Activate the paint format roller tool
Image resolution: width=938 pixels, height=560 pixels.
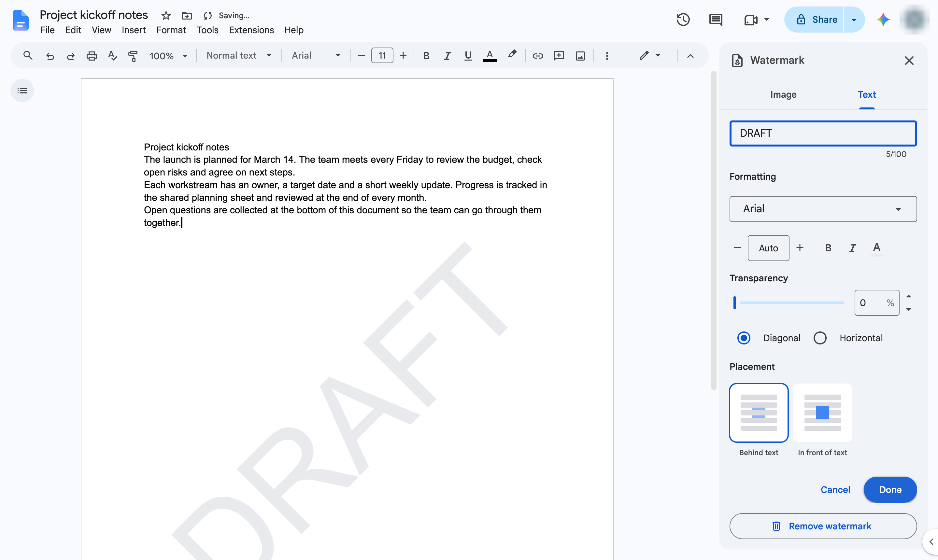pos(133,56)
